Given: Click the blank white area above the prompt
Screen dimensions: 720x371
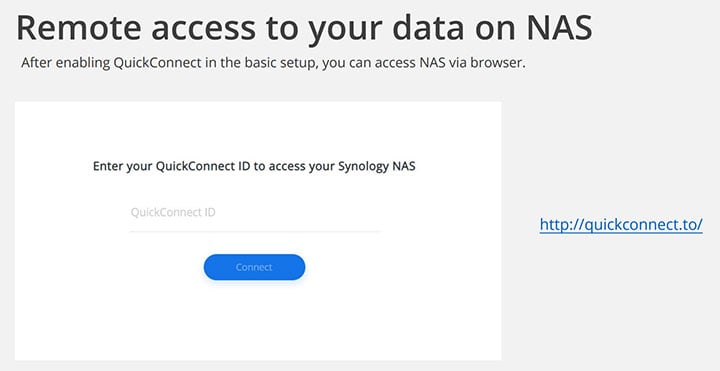Looking at the screenshot, I should (257, 129).
